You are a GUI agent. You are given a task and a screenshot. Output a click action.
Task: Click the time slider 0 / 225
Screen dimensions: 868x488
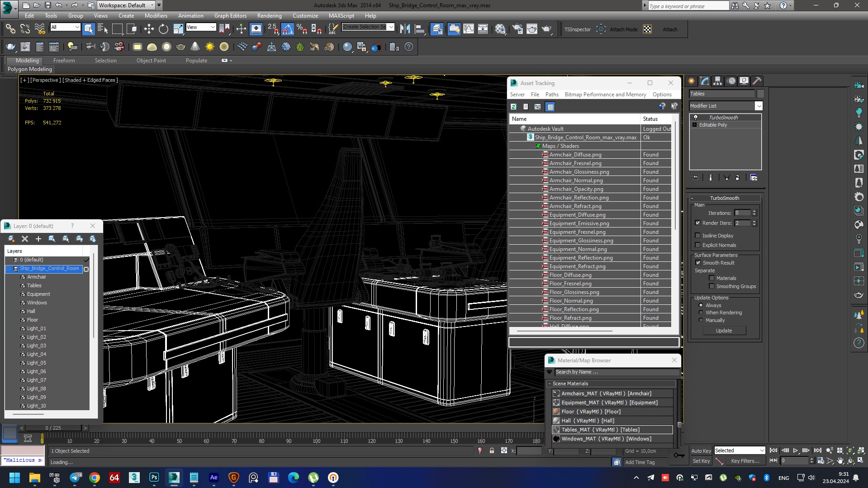pyautogui.click(x=53, y=427)
